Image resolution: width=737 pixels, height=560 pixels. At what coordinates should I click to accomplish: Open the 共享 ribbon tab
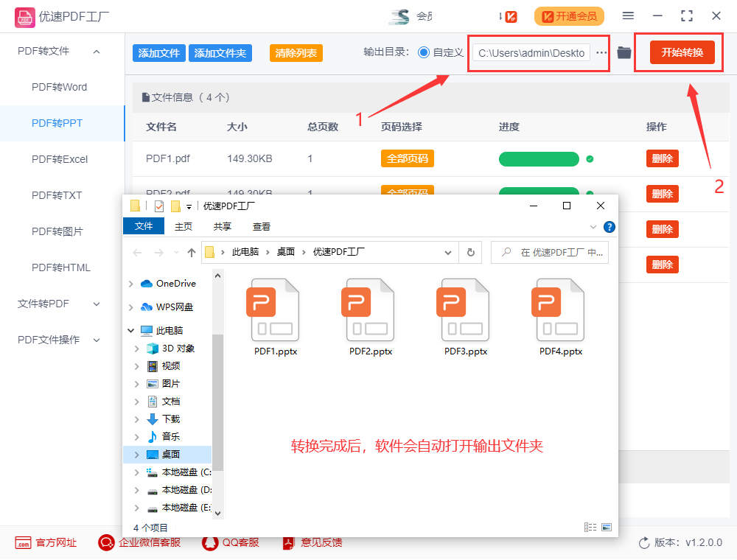point(223,226)
